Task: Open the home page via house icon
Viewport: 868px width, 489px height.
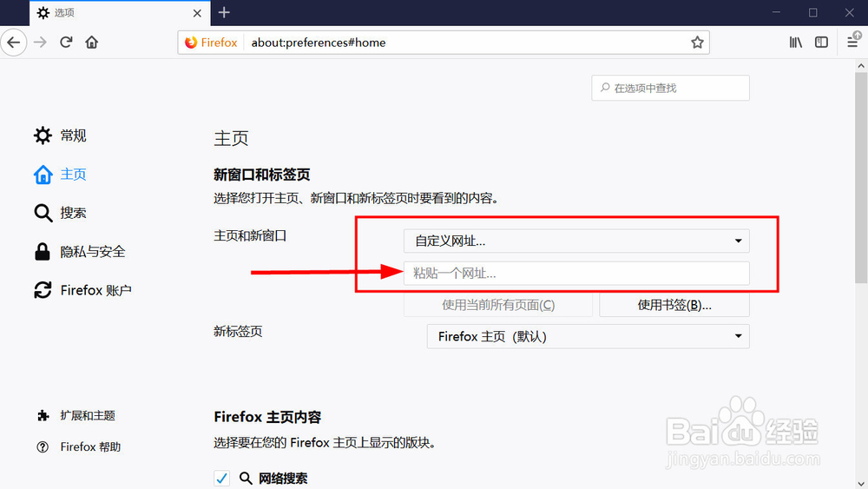Action: pos(92,43)
